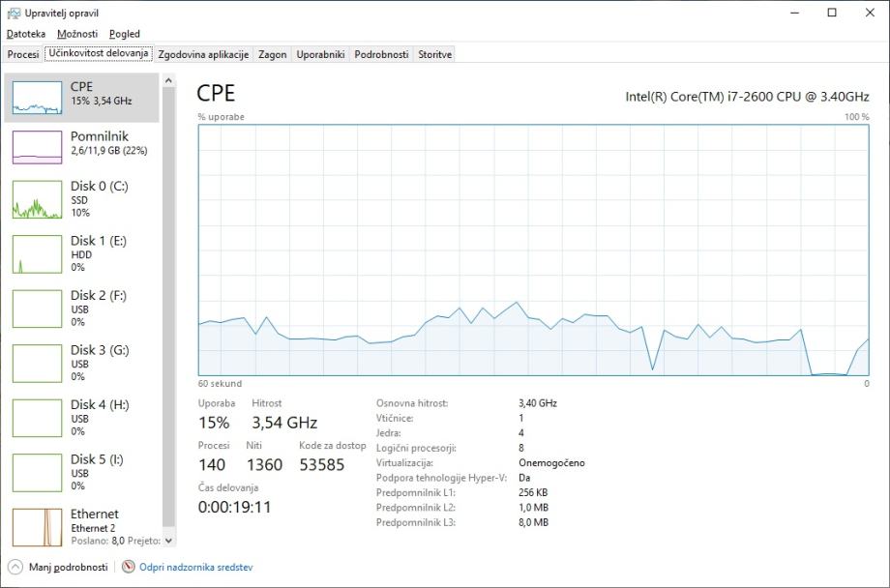Open the Pogled menu
Screen dimensions: 890x588
click(x=125, y=34)
